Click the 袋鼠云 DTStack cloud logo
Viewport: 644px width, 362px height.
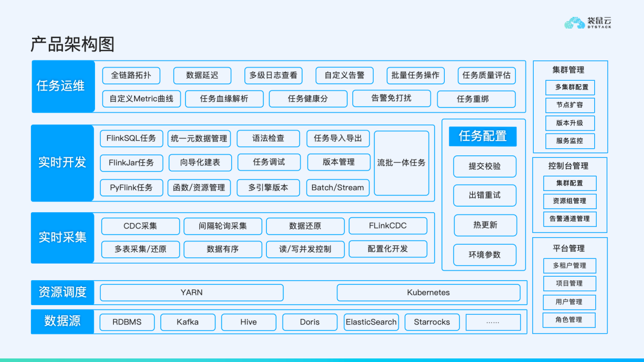point(588,23)
